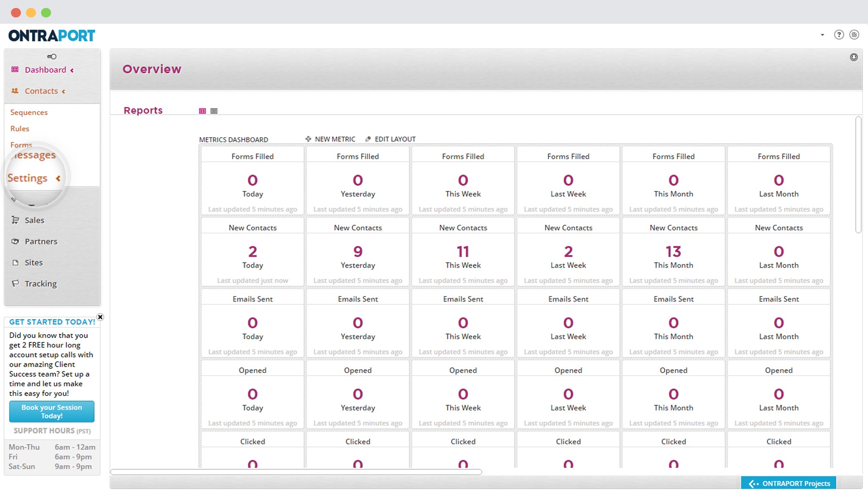Open Emails Sent This Month tile
This screenshot has height=490, width=868.
click(x=673, y=324)
